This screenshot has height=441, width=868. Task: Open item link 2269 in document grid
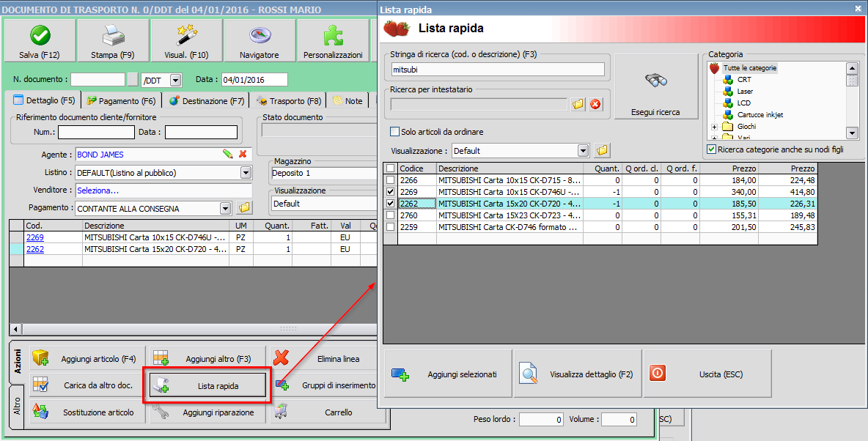35,237
